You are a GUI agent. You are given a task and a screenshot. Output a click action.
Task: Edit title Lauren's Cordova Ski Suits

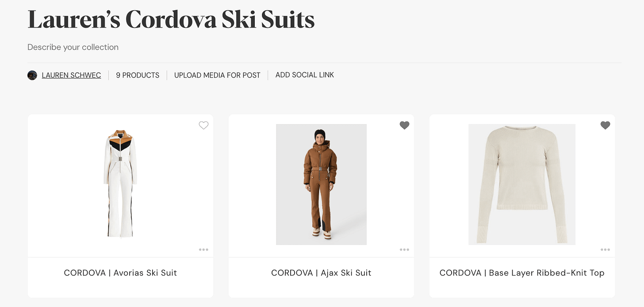pos(171,19)
